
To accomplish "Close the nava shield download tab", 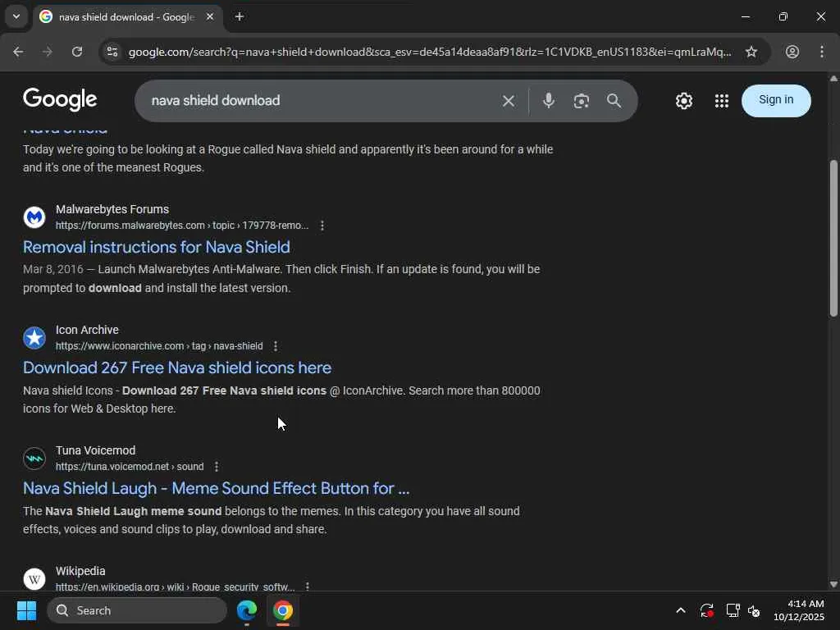I will 210,17.
